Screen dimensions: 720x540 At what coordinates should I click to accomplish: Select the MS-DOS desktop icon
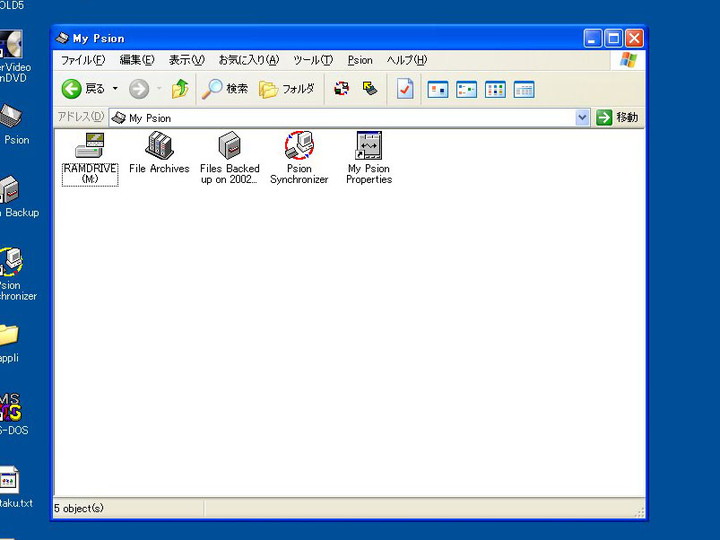[x=13, y=414]
